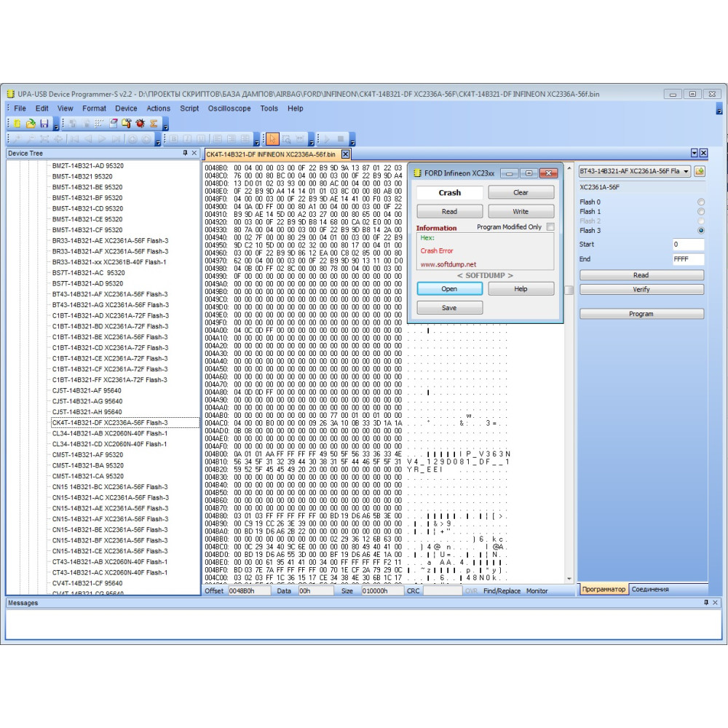The width and height of the screenshot is (728, 728).
Task: Click the Offset value field
Action: click(x=249, y=591)
